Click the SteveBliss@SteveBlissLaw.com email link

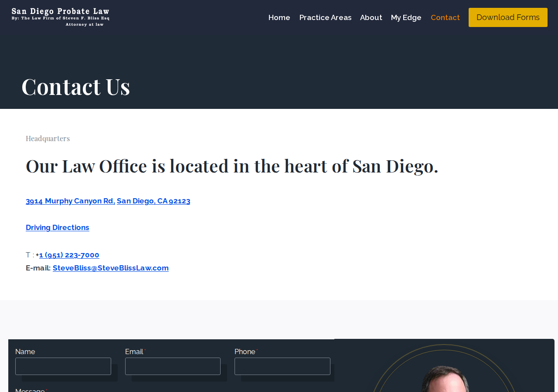(111, 268)
